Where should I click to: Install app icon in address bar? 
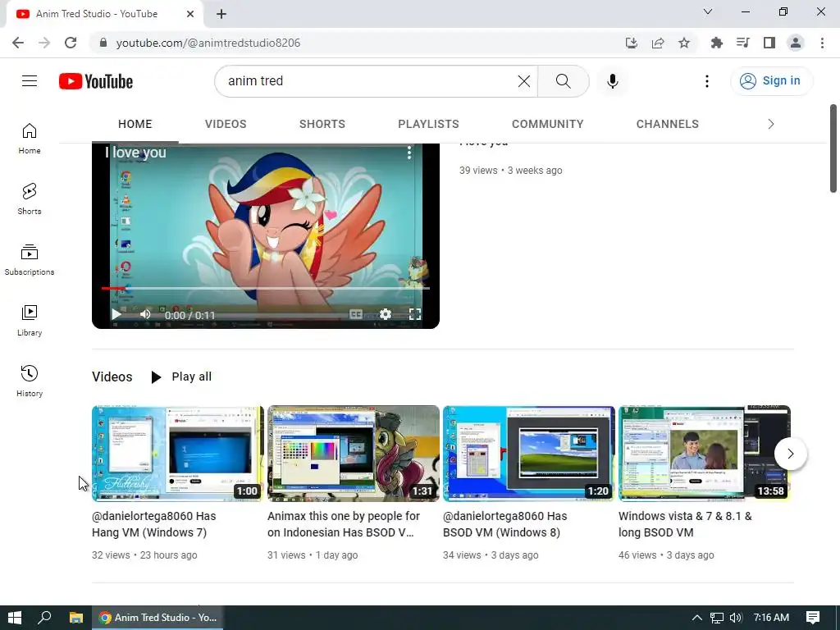(632, 43)
